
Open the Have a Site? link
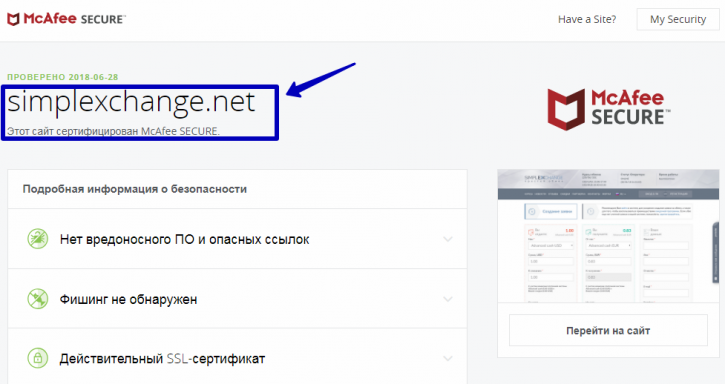tap(587, 19)
